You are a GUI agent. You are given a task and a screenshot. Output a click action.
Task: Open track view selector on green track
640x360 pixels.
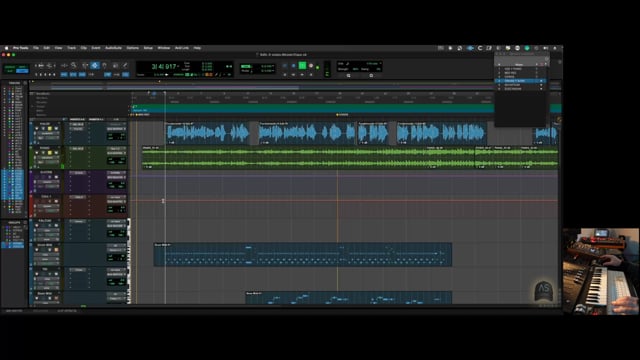(47, 158)
